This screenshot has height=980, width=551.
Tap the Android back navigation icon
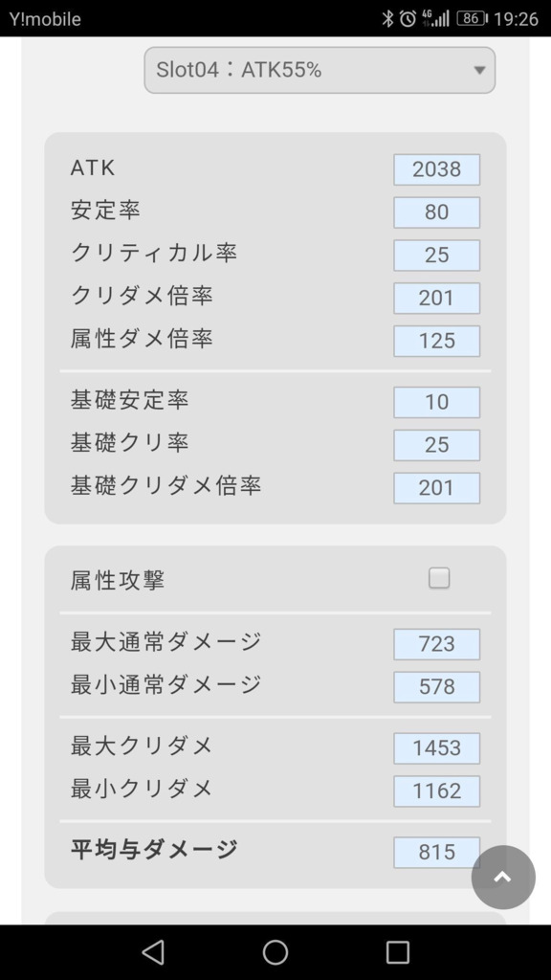coord(153,952)
